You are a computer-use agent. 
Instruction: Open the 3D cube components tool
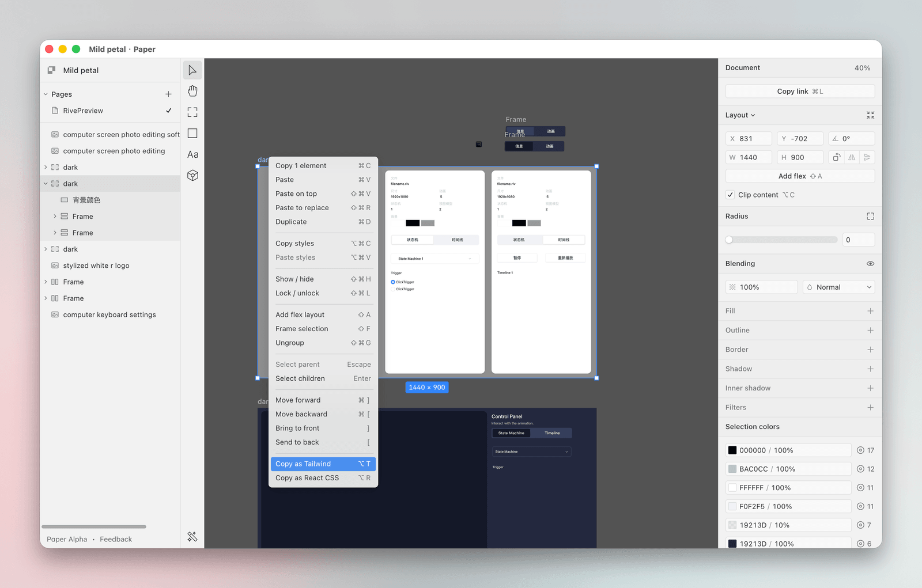point(192,176)
